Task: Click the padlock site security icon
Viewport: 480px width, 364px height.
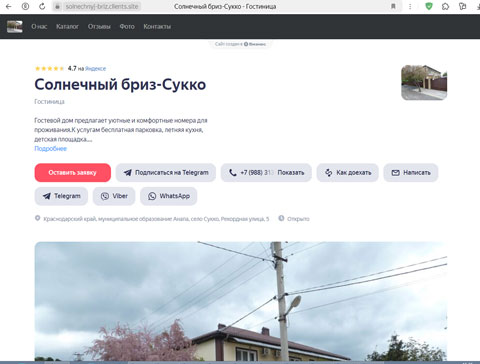Action: pos(57,6)
